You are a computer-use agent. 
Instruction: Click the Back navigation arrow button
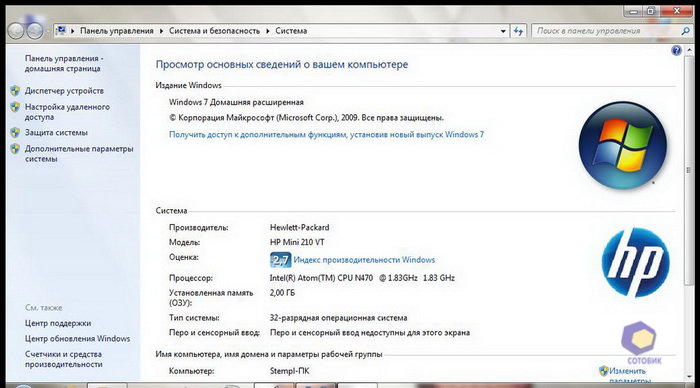[16, 31]
